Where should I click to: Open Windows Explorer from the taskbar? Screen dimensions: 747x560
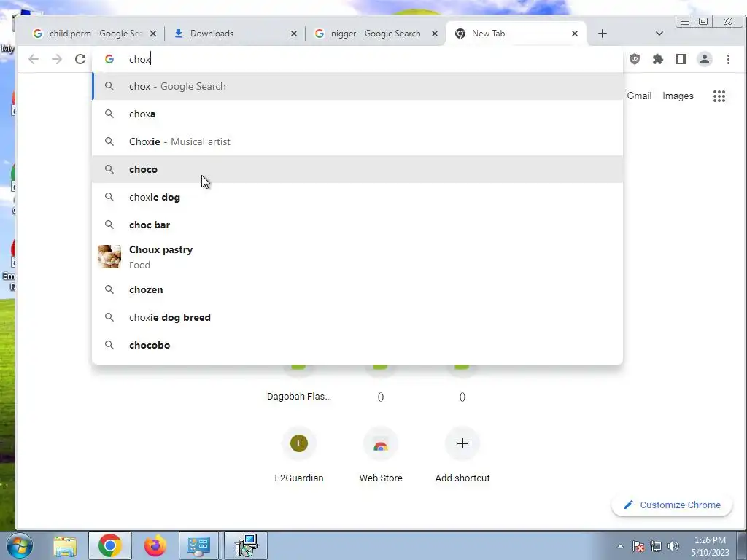[x=65, y=545]
